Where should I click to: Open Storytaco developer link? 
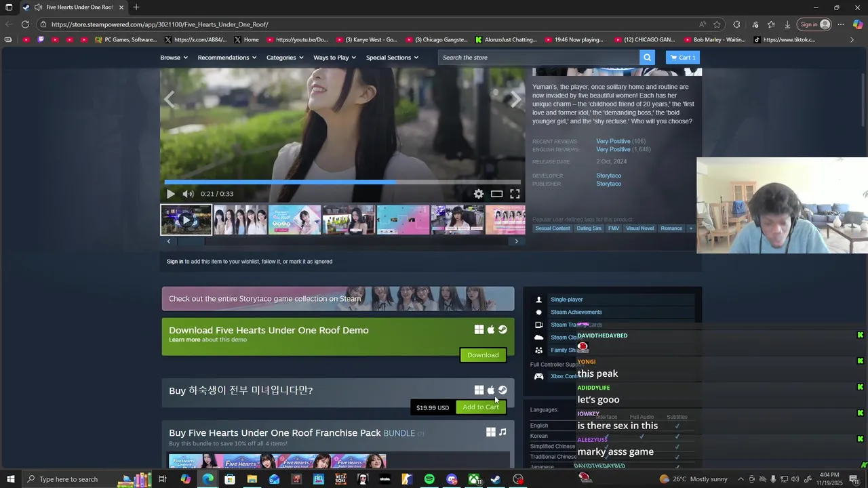pyautogui.click(x=608, y=176)
